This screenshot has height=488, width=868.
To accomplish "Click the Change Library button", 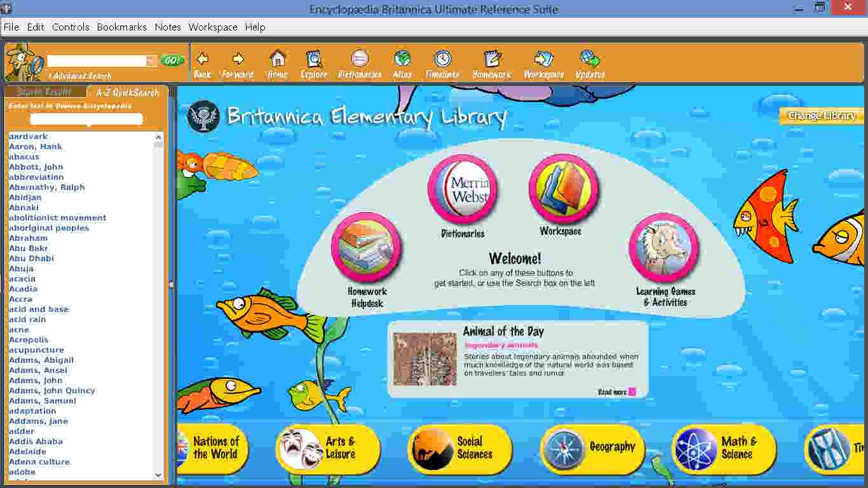I will tap(822, 116).
